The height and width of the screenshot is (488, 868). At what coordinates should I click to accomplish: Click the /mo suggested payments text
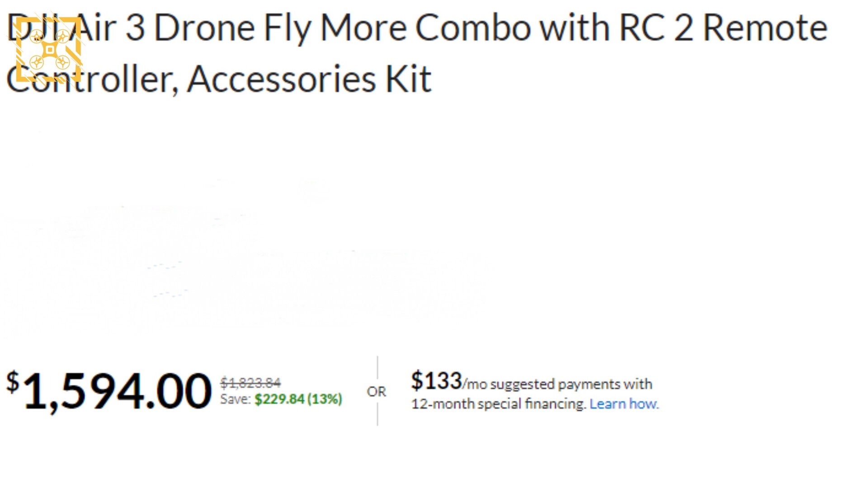coord(557,384)
